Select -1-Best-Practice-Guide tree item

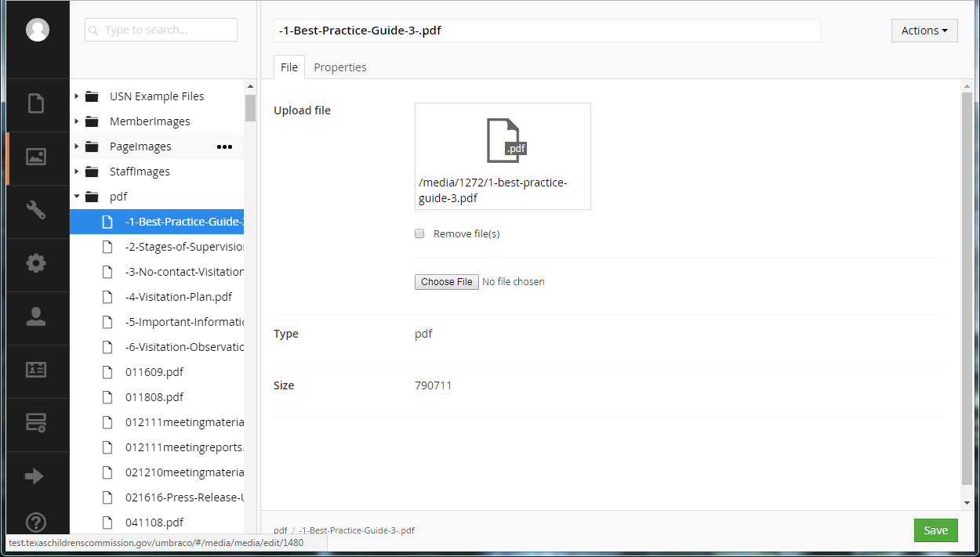pos(157,222)
